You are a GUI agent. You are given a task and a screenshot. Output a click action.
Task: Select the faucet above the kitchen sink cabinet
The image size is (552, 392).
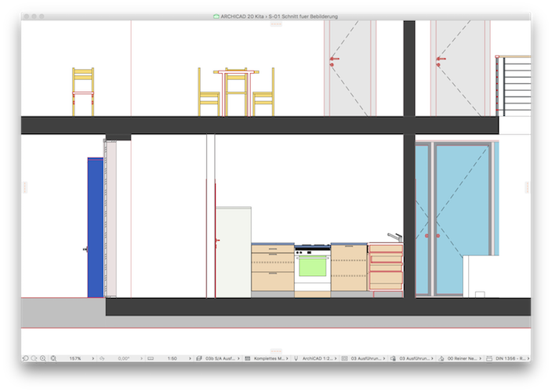pos(395,237)
